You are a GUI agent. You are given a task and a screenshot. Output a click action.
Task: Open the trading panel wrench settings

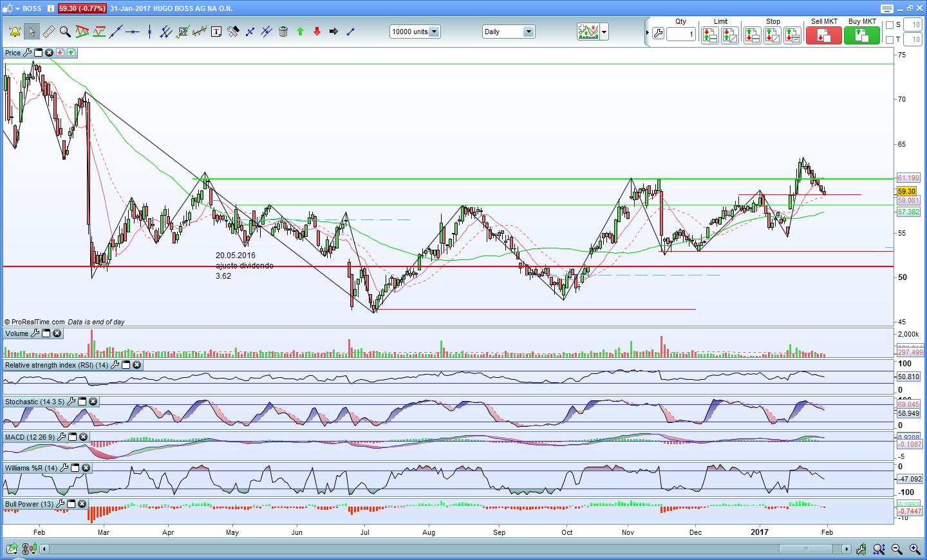(658, 33)
